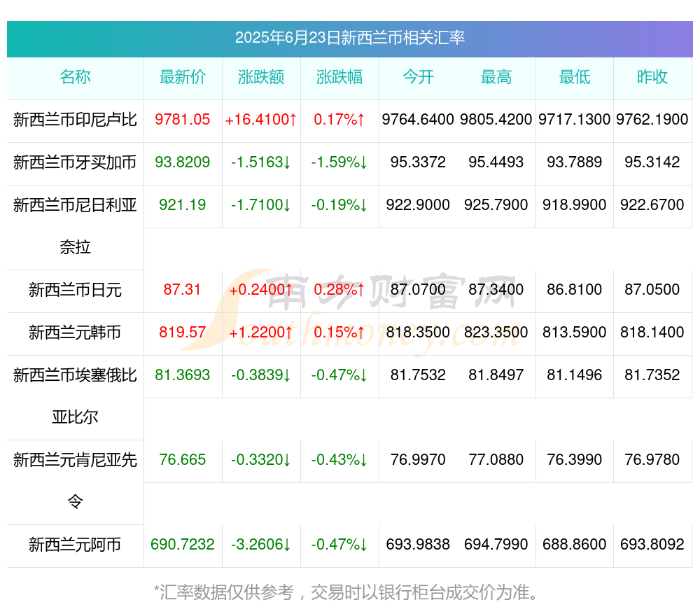700x614 pixels.
Task: Select the 昨收 column header
Action: click(652, 77)
